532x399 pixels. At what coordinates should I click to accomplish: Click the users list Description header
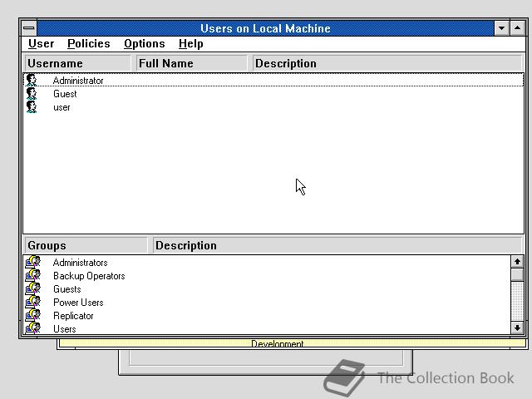387,63
